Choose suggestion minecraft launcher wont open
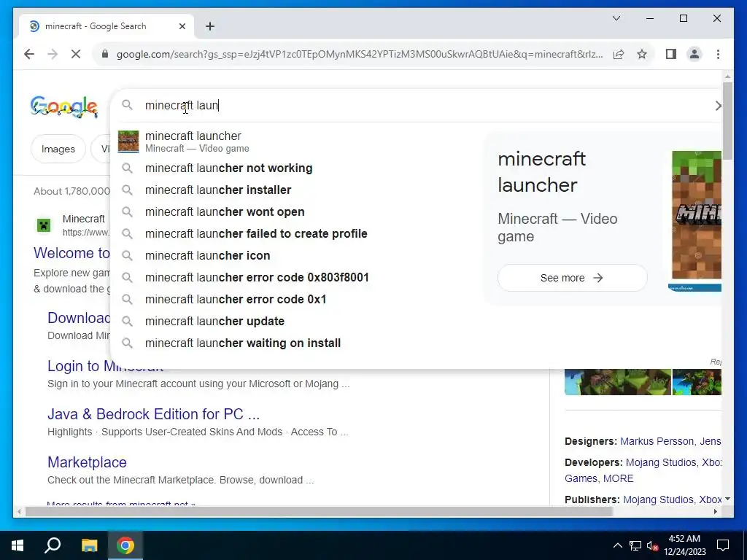 [297, 212]
